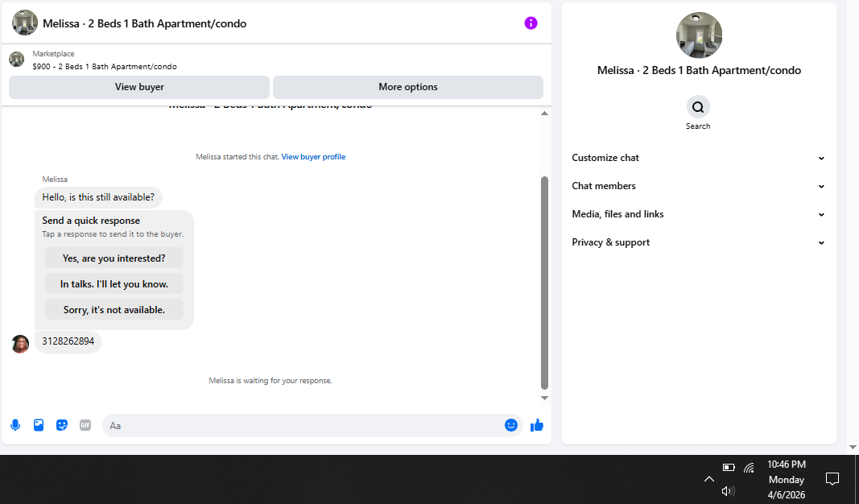
Task: Click the message input field
Action: (x=304, y=426)
